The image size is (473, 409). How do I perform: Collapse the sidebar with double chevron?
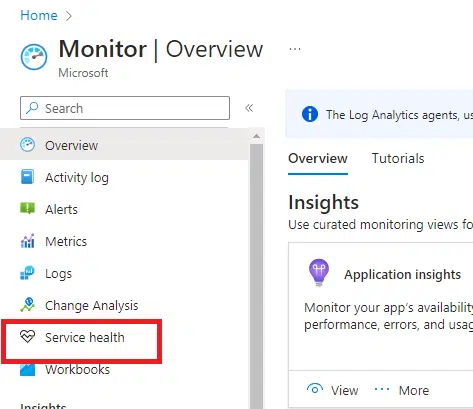coord(249,108)
